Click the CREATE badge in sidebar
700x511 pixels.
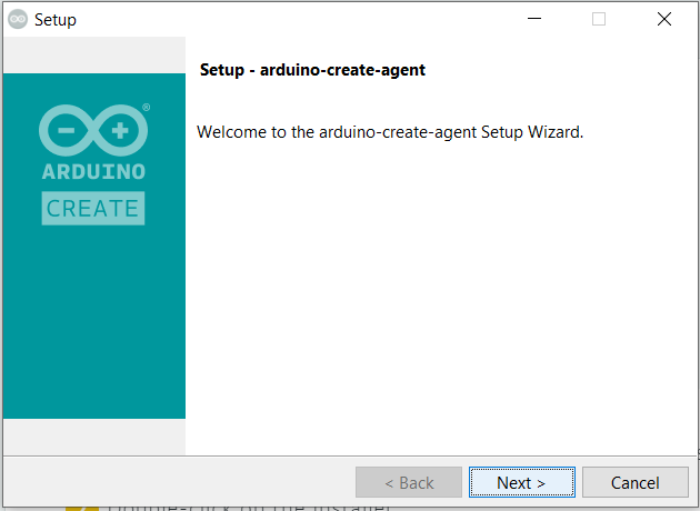[x=93, y=208]
